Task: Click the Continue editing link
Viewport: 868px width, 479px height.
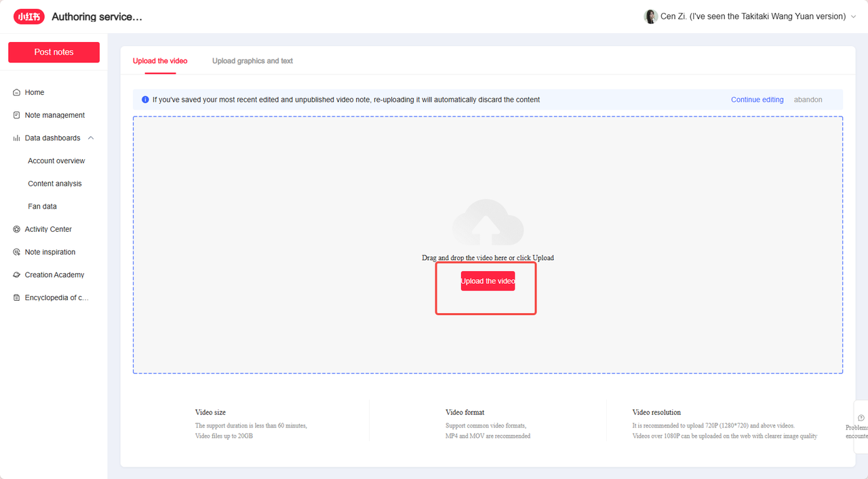Action: pyautogui.click(x=757, y=100)
